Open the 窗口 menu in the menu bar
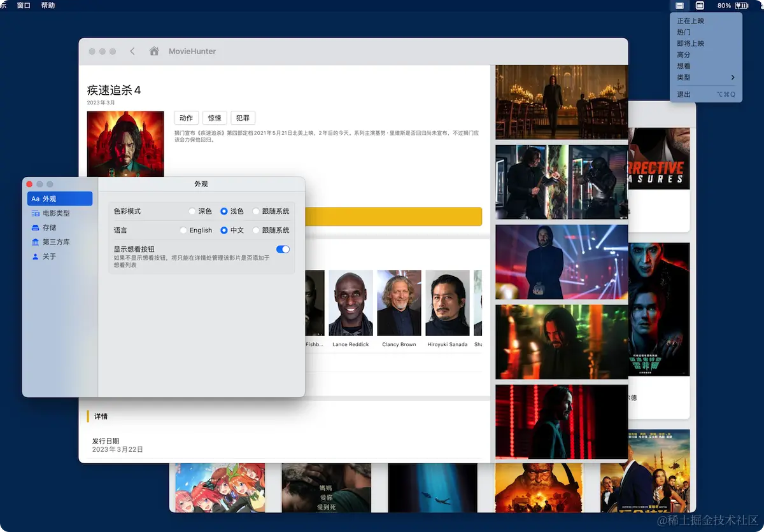This screenshot has height=532, width=764. tap(24, 5)
